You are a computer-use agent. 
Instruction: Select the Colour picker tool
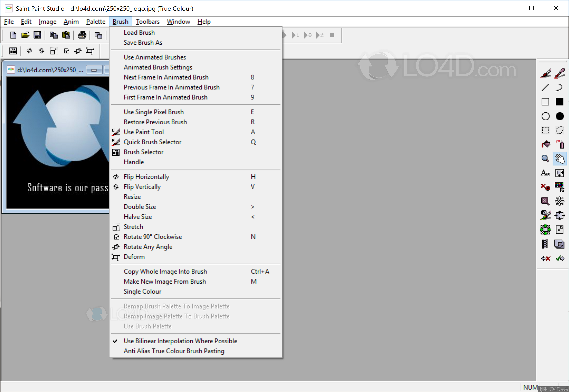[x=560, y=72]
